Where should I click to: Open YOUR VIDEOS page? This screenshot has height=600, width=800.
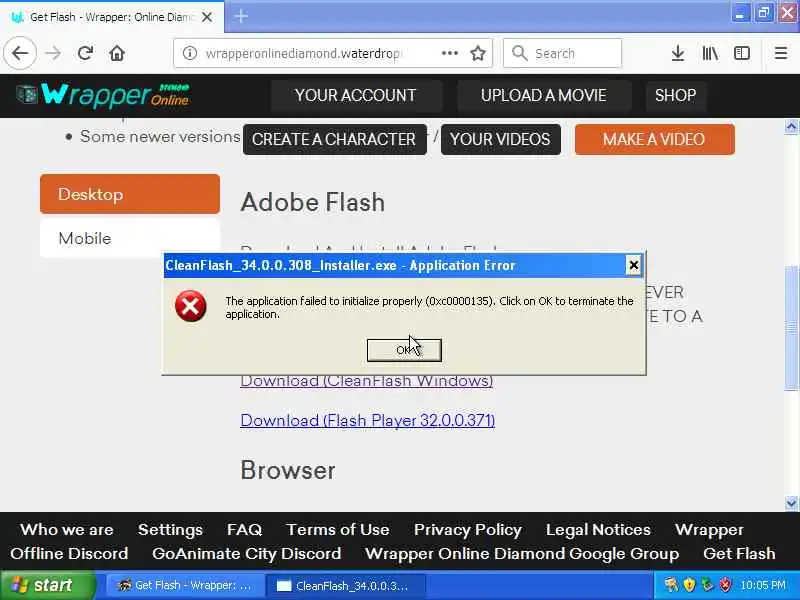point(500,139)
